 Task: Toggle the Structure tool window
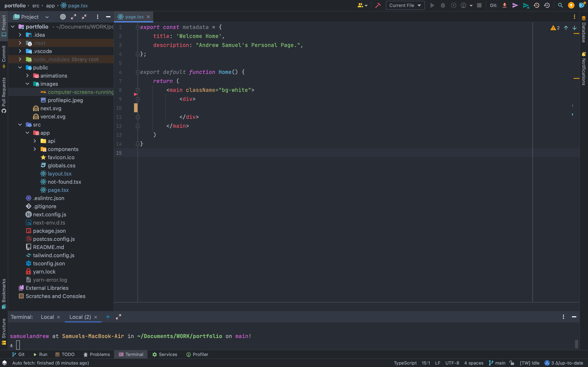tap(4, 331)
